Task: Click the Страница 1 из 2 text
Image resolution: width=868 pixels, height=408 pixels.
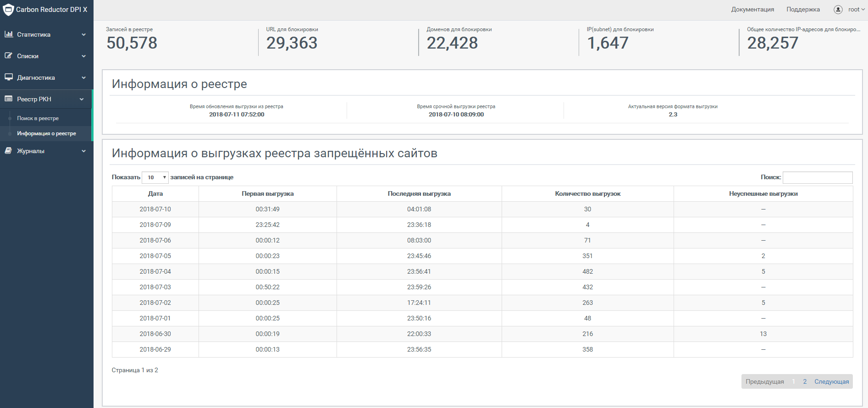Action: point(135,370)
